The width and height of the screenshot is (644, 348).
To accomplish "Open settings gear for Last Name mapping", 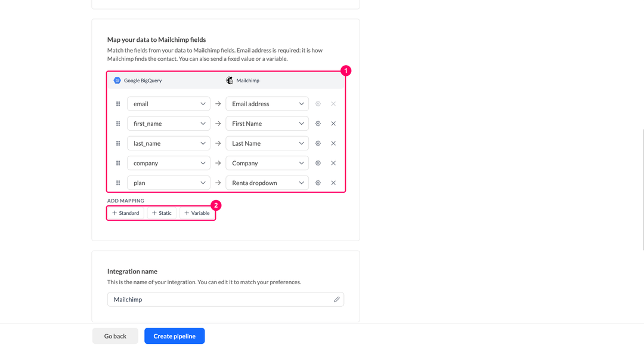I will pos(318,143).
